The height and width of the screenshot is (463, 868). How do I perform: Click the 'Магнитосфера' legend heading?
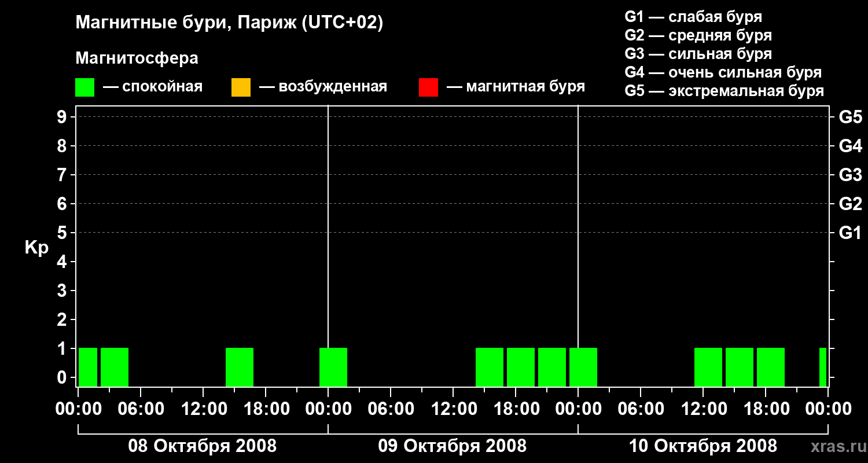click(x=137, y=58)
